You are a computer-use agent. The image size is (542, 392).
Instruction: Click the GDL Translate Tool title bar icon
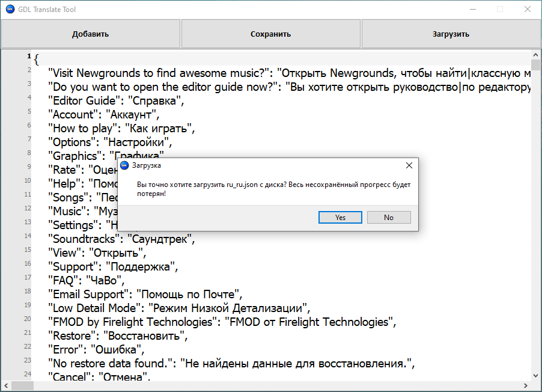click(x=10, y=10)
